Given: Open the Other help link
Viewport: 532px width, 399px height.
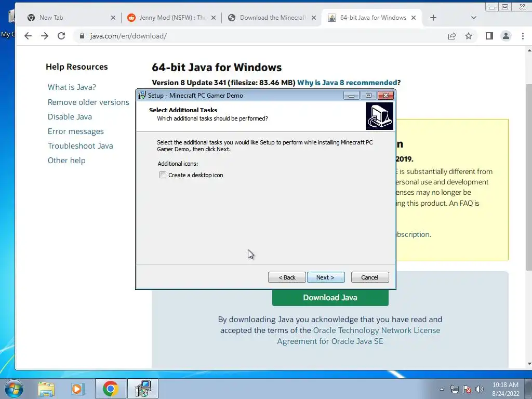Looking at the screenshot, I should (x=66, y=161).
